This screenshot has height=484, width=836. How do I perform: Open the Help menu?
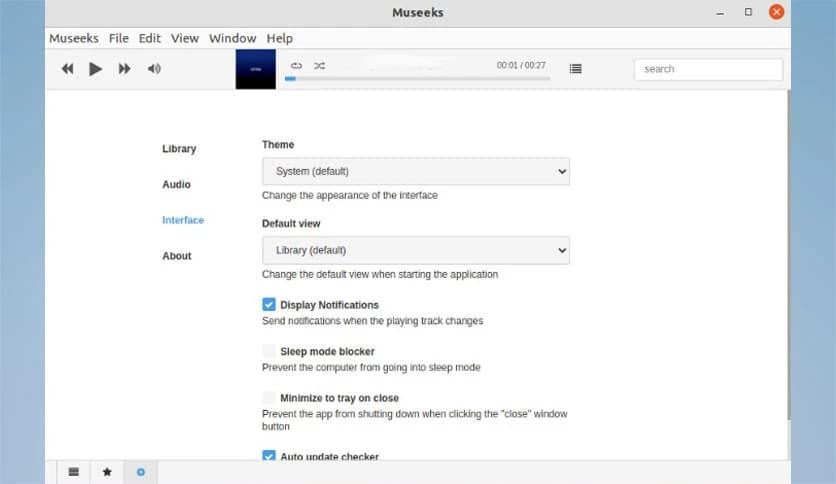(x=279, y=38)
